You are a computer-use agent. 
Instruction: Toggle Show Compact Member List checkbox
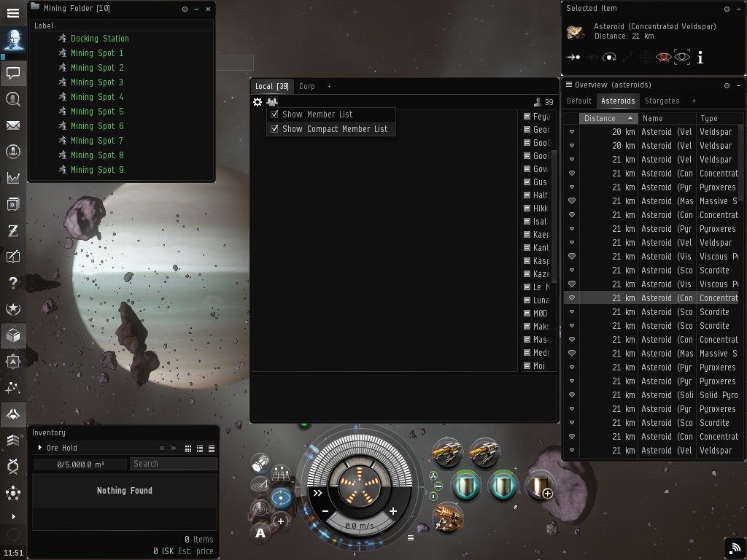(x=274, y=129)
